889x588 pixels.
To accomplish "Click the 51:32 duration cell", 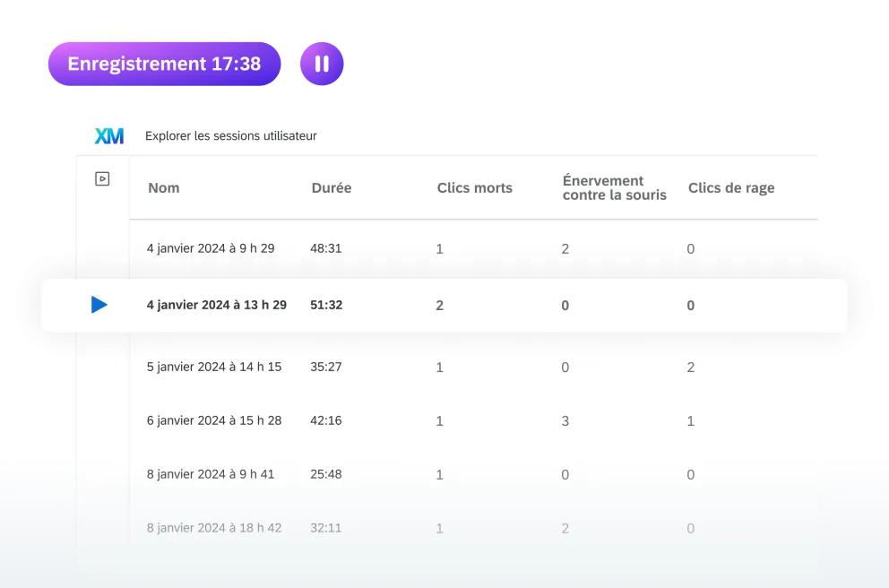I will tap(326, 305).
